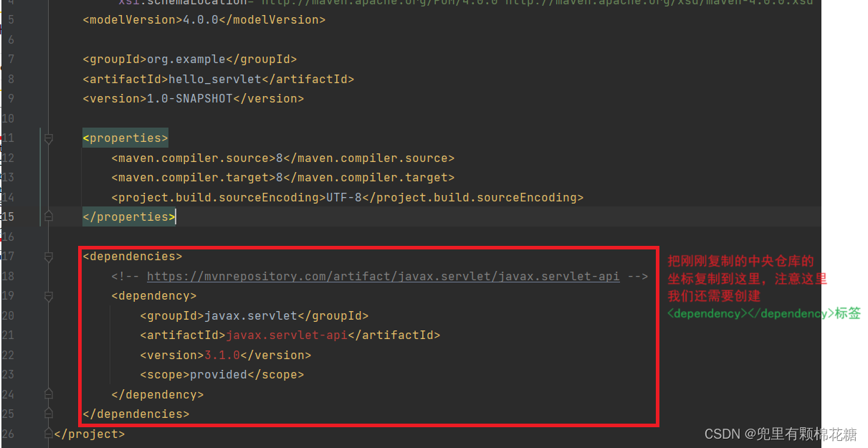This screenshot has width=868, height=448.
Task: Click the maven.compiler.source line
Action: pos(282,158)
